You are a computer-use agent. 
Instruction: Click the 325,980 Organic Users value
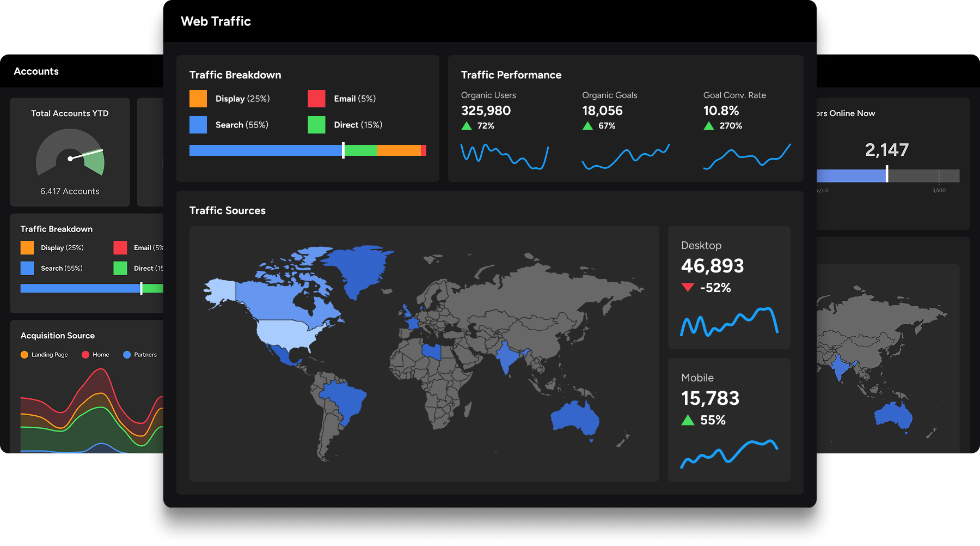(486, 111)
